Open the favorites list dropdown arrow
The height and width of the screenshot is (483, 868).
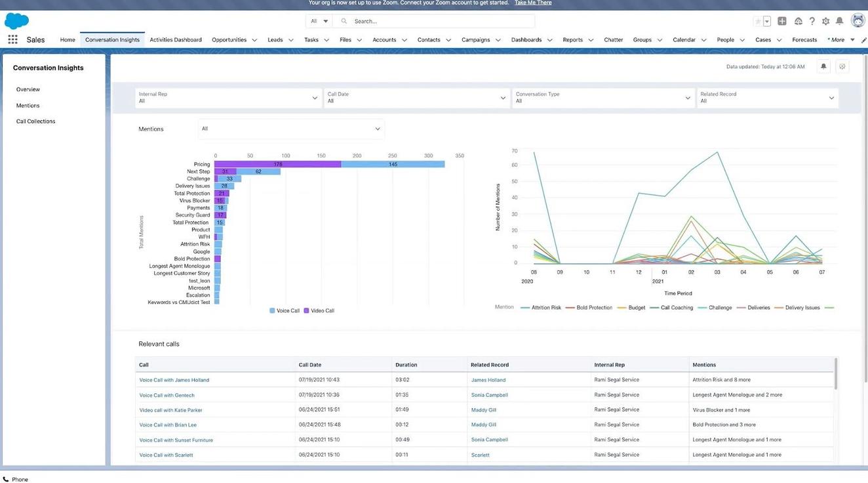tap(767, 21)
